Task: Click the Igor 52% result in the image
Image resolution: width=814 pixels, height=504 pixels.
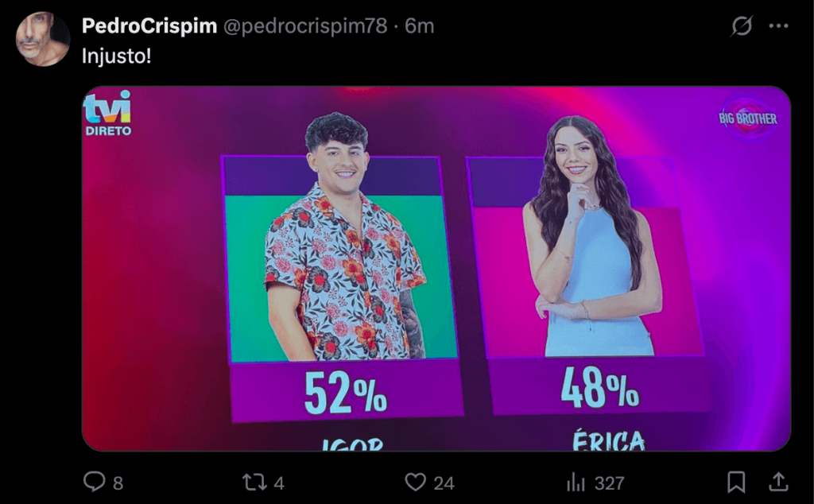Action: click(345, 393)
